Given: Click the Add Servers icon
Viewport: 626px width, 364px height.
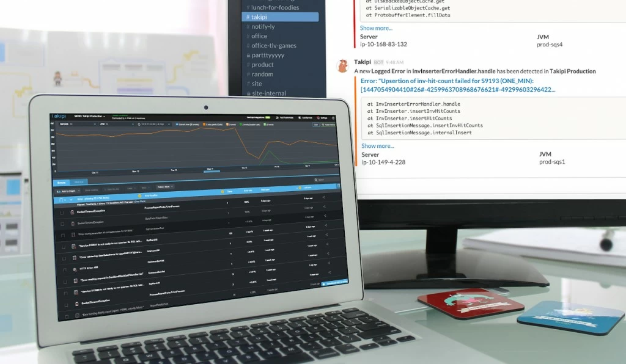Looking at the screenshot, I should click(x=300, y=118).
